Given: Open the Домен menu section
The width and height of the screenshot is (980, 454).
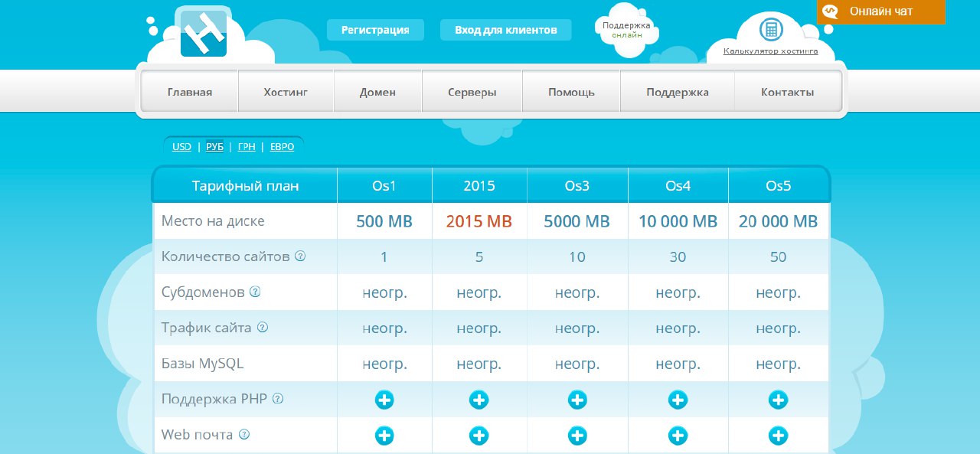Looking at the screenshot, I should coord(377,92).
